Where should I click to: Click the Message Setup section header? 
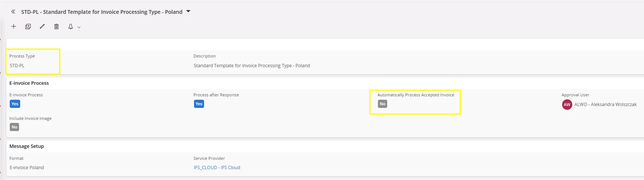click(27, 146)
